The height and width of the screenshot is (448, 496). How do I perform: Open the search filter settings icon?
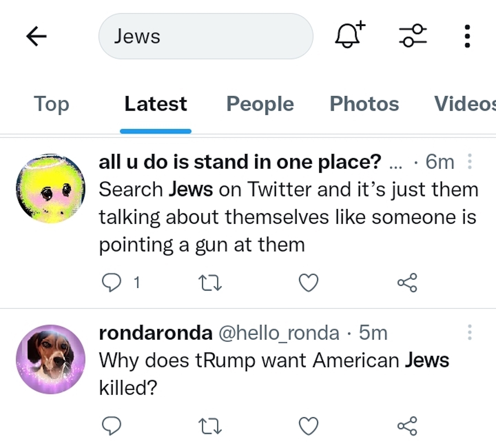[413, 36]
